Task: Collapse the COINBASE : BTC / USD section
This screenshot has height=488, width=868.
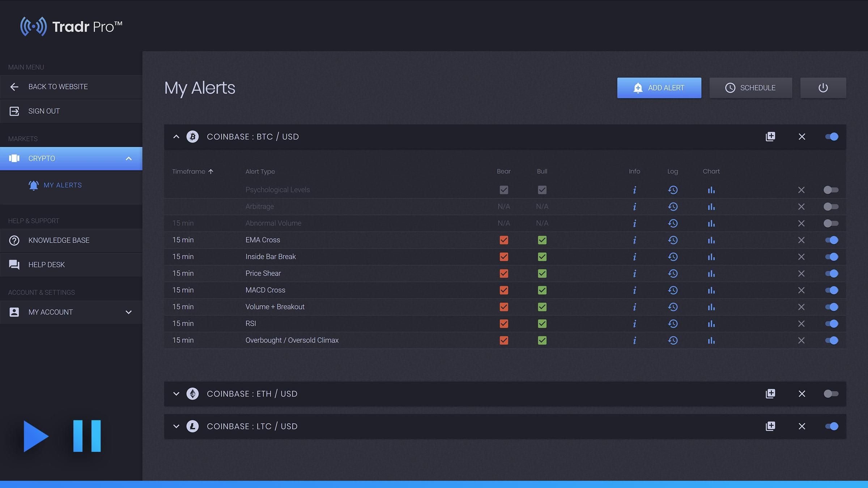Action: [x=176, y=137]
